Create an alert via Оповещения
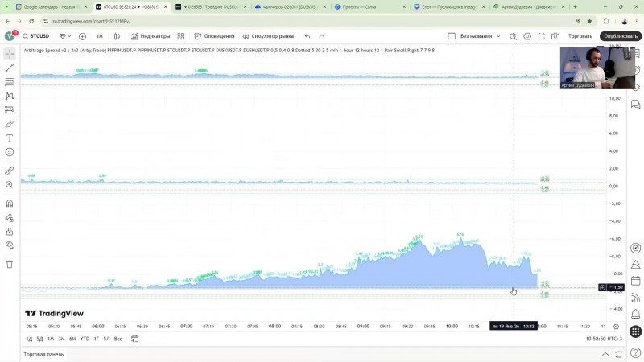 pyautogui.click(x=214, y=36)
